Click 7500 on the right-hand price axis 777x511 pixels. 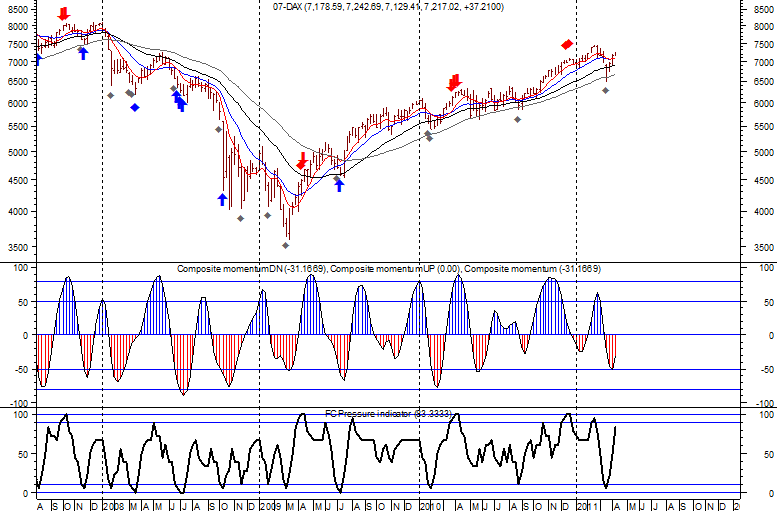click(763, 45)
